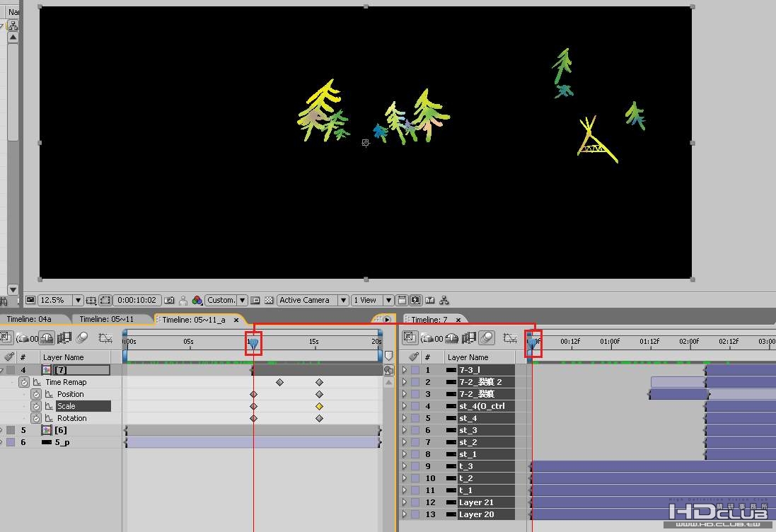Click the current time 0:00:10:02 display
This screenshot has width=776, height=532.
(x=137, y=301)
